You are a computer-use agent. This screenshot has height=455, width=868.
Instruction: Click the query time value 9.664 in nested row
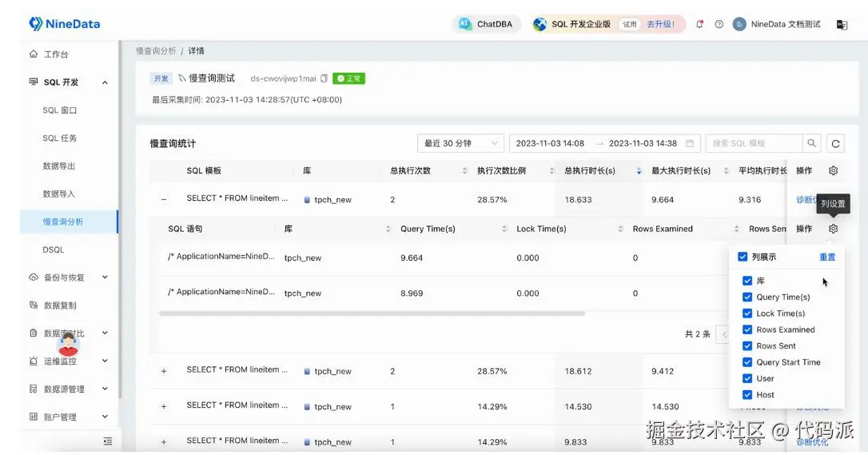coord(412,258)
